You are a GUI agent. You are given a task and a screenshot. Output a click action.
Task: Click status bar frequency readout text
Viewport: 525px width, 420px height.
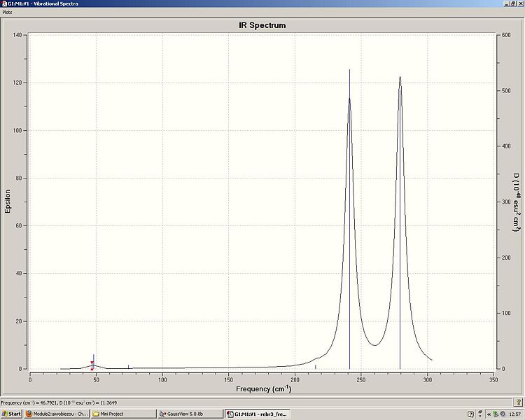[59, 402]
